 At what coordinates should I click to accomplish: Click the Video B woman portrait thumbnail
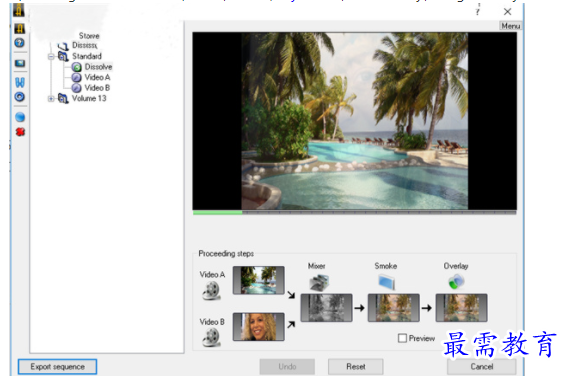click(x=258, y=327)
